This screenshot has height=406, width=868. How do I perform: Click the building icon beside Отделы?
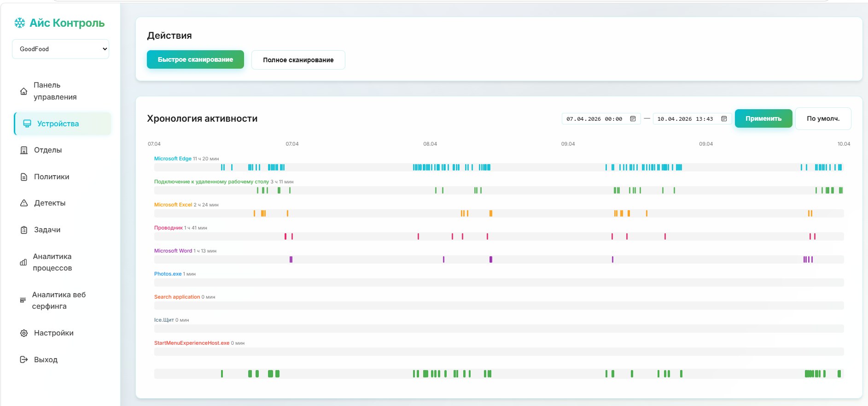24,150
